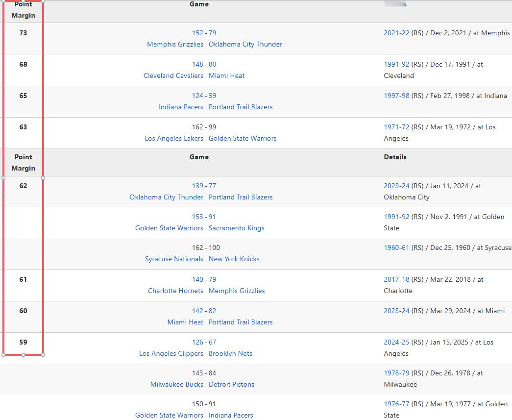Viewport: 512px width, 420px height.
Task: Open the 139 - 77 game score link
Action: tap(204, 186)
